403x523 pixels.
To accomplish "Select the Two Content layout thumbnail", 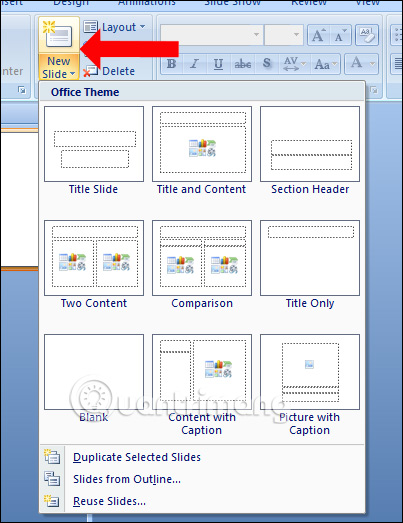I will click(x=94, y=258).
